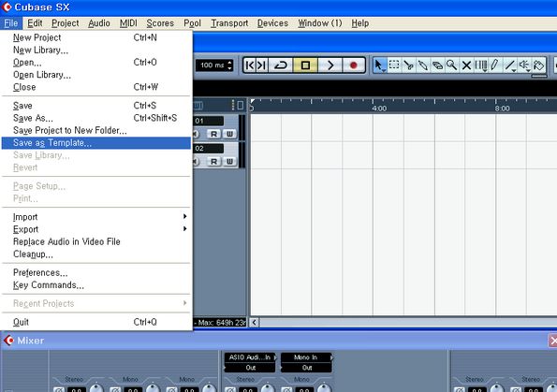Toggle Read automation on track 02

click(x=213, y=162)
